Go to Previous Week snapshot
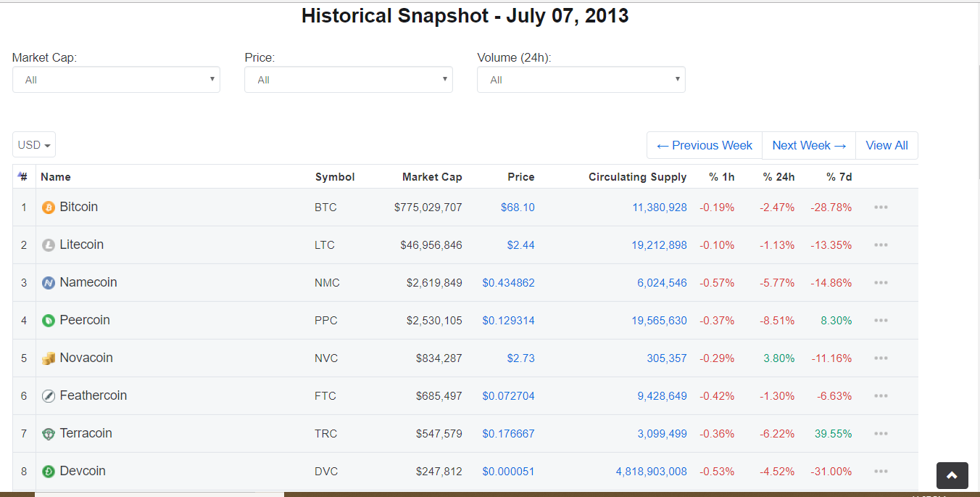The width and height of the screenshot is (980, 497). click(705, 145)
